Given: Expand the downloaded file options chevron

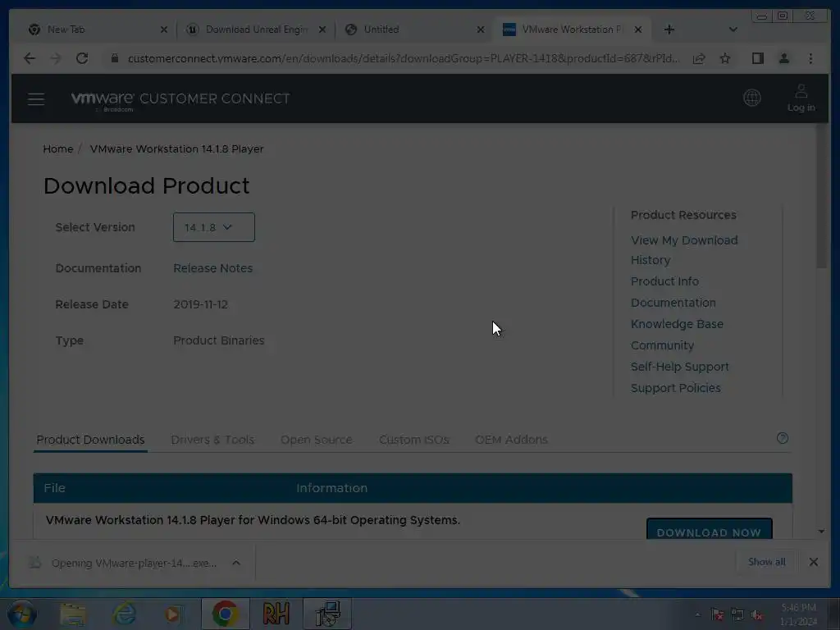Looking at the screenshot, I should (x=236, y=563).
